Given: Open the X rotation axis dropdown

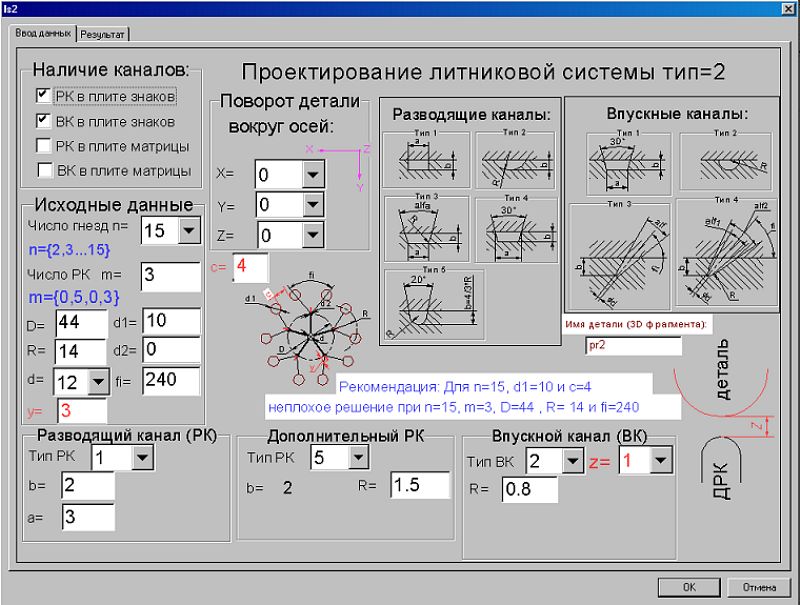Looking at the screenshot, I should [x=314, y=174].
